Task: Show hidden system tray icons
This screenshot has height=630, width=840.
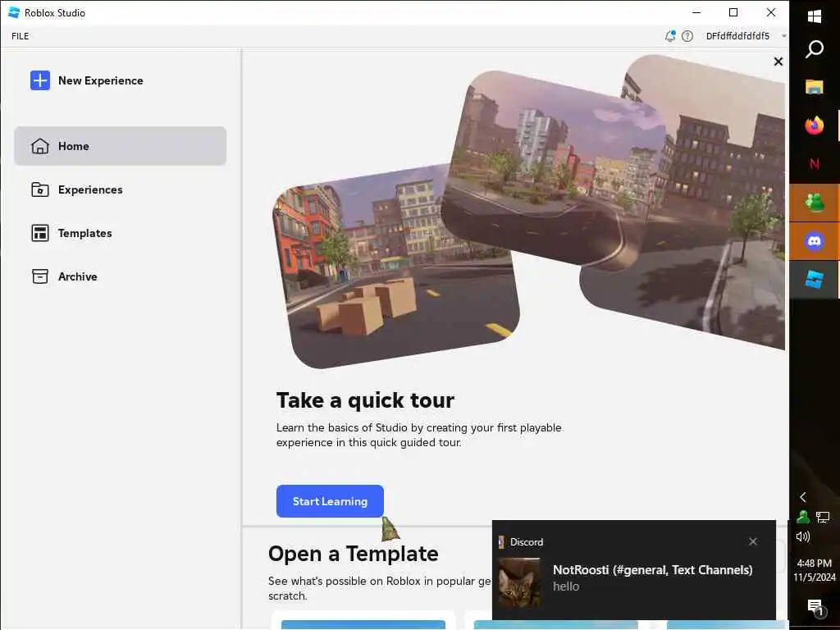Action: tap(803, 497)
